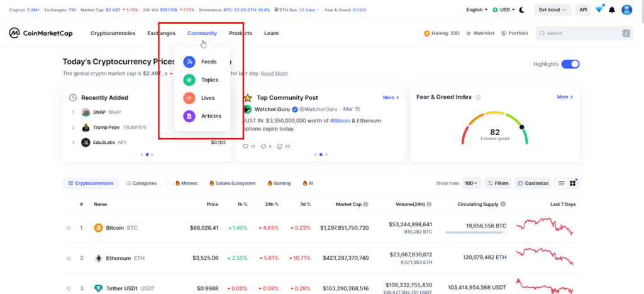Image resolution: width=644 pixels, height=294 pixels.
Task: Click the comment icon on community post
Action: pyautogui.click(x=246, y=146)
